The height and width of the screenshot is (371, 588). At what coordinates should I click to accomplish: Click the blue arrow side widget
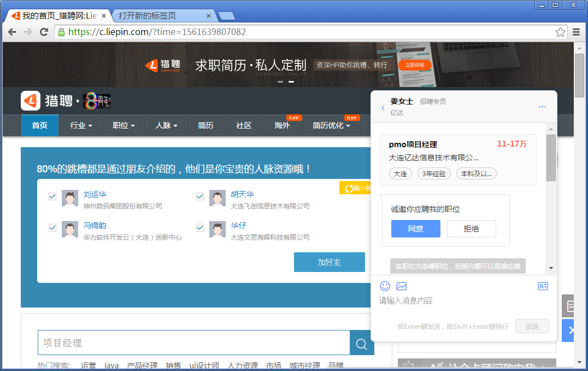point(568,331)
